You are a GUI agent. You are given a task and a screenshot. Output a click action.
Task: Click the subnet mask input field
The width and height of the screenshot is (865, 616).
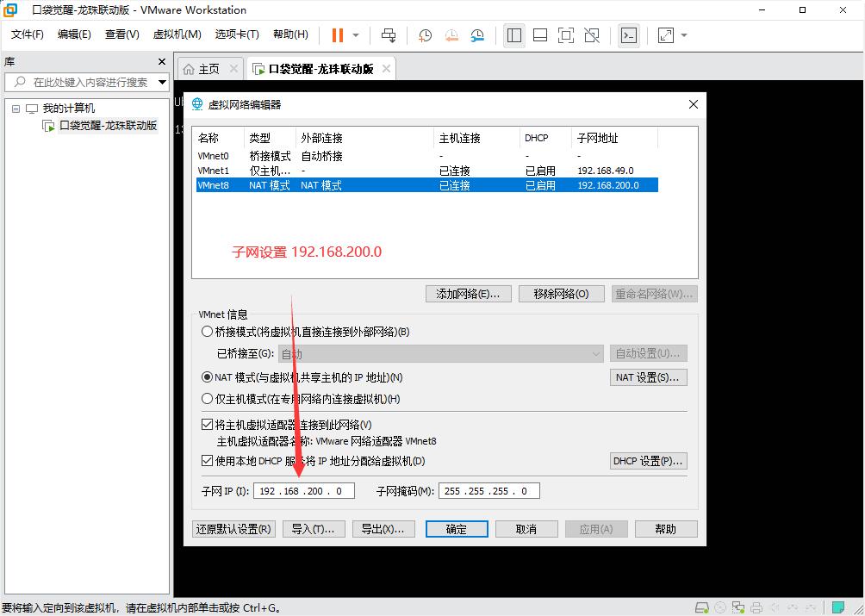[489, 491]
